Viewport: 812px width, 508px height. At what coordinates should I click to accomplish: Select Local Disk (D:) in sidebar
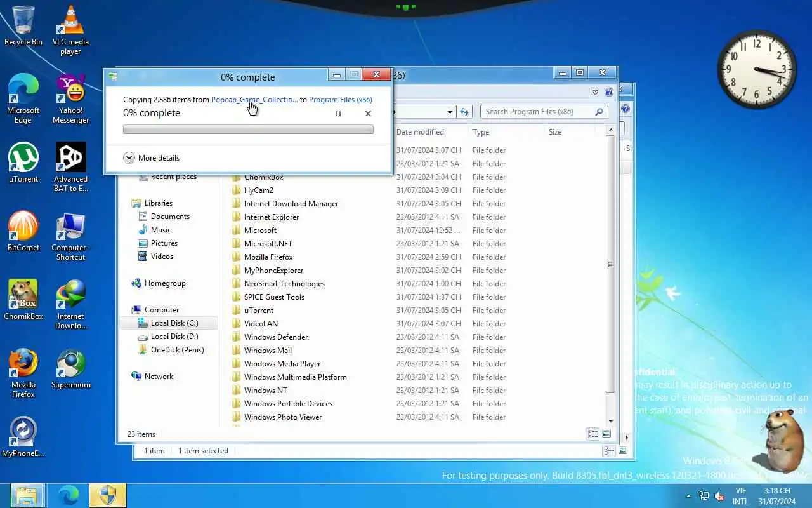click(x=169, y=337)
